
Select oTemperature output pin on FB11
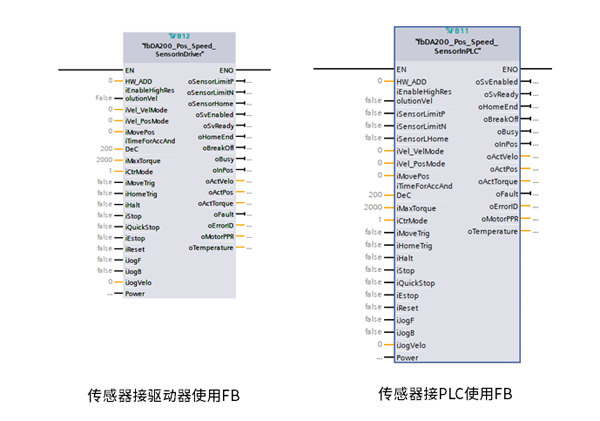[492, 231]
